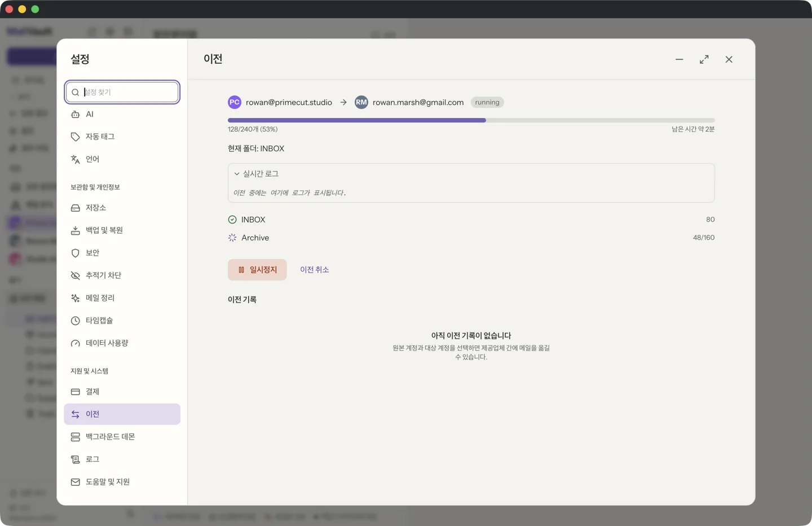Pause migration with 일시정지 button
The width and height of the screenshot is (812, 526).
point(257,270)
